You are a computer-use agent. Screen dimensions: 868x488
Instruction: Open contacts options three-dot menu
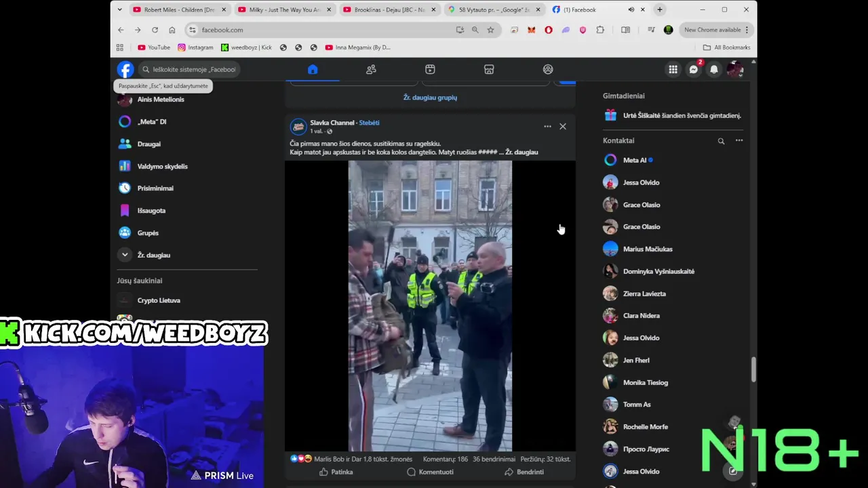(739, 141)
